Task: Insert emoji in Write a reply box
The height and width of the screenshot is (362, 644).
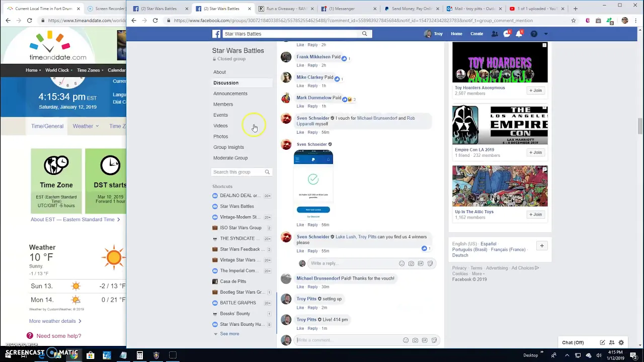Action: [401, 263]
